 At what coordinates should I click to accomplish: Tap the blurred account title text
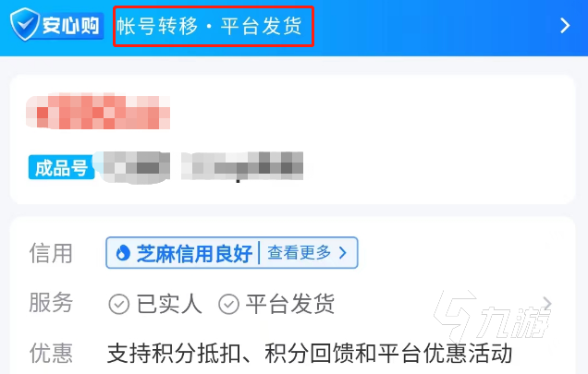tap(202, 167)
